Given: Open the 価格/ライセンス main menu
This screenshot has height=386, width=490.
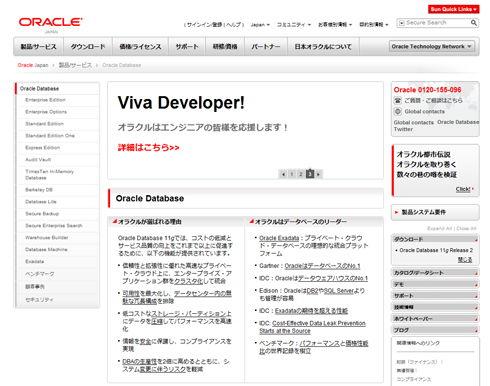Looking at the screenshot, I should [140, 47].
